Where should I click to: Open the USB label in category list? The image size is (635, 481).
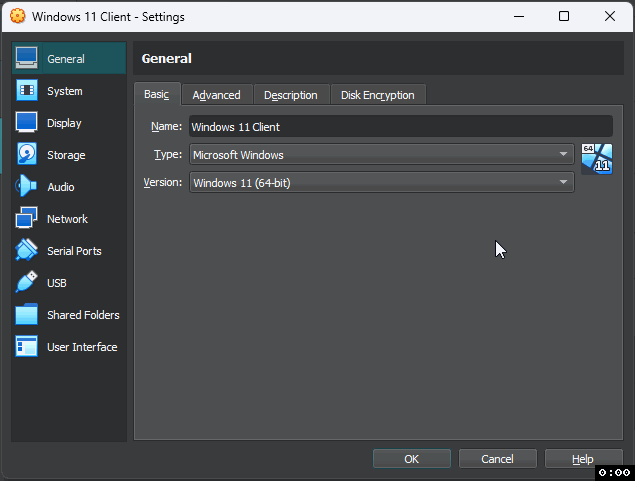57,283
